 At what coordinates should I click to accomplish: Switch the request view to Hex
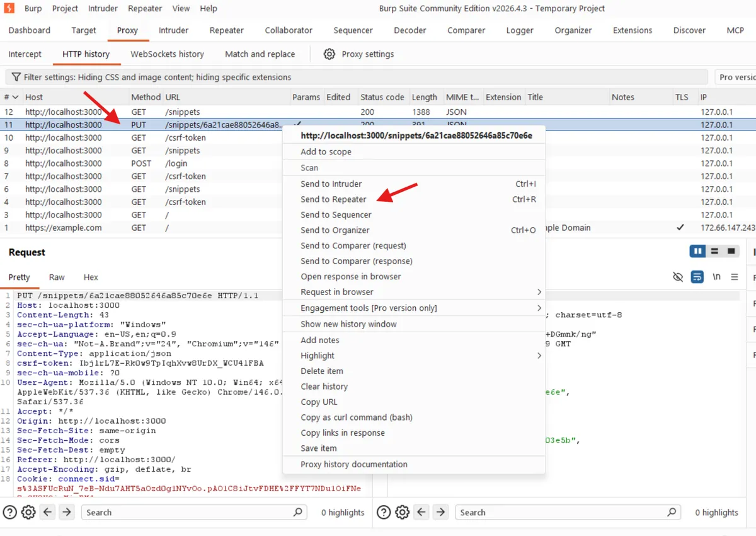[91, 277]
